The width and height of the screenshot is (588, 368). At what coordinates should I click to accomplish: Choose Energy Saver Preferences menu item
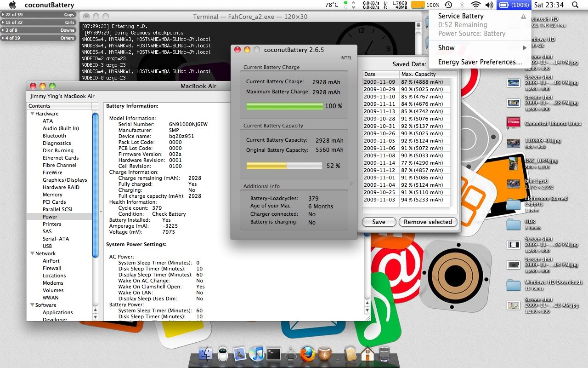[x=480, y=62]
